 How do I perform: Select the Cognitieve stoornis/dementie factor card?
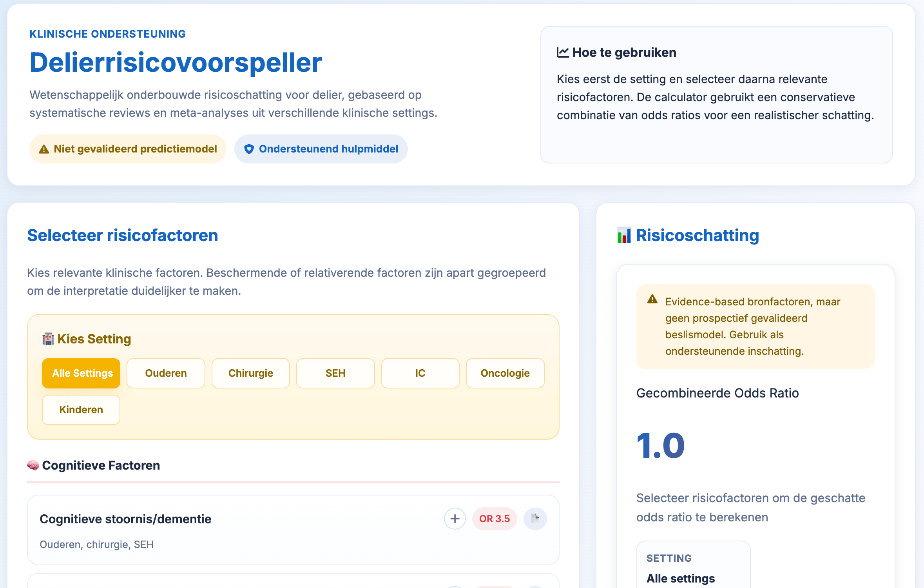tap(293, 530)
